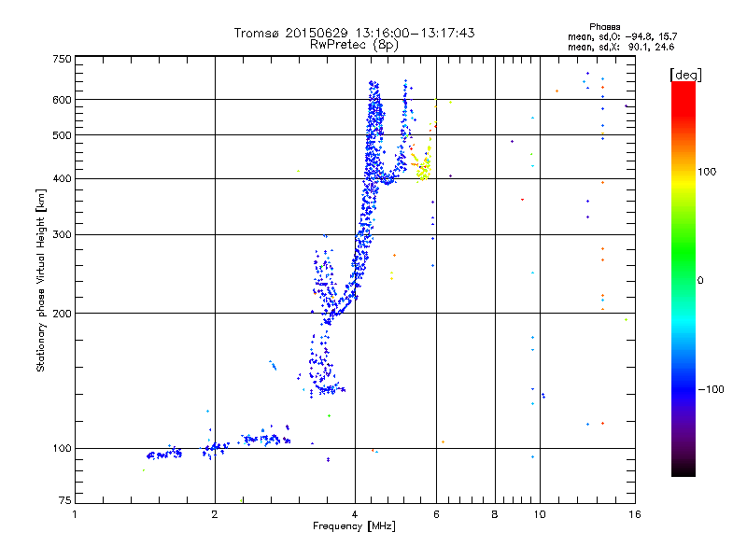
Task: Select the "mean, sd,X: 90.1, 24.6" statistic
Action: [x=621, y=47]
